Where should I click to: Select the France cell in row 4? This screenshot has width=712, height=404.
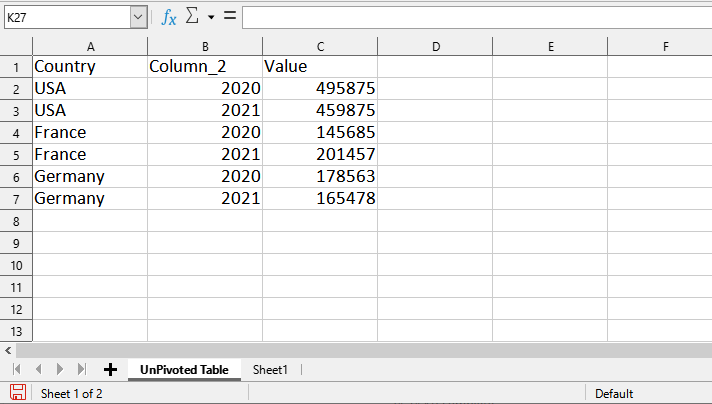coord(90,133)
